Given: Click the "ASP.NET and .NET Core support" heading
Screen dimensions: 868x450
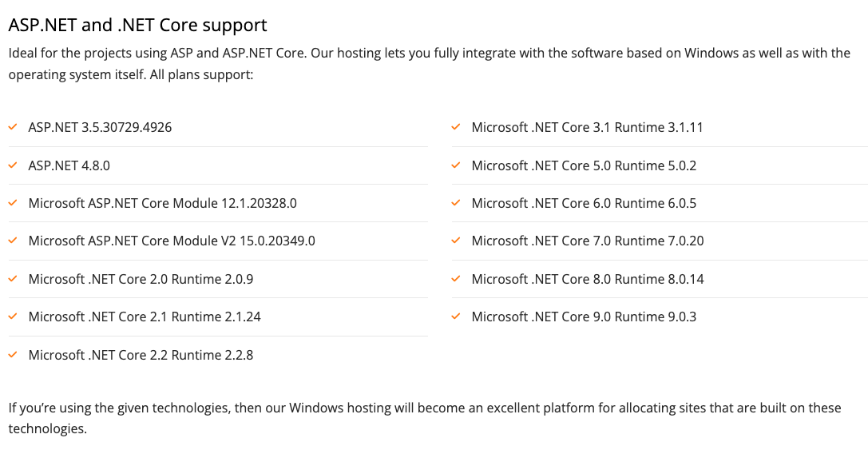Looking at the screenshot, I should [x=137, y=26].
